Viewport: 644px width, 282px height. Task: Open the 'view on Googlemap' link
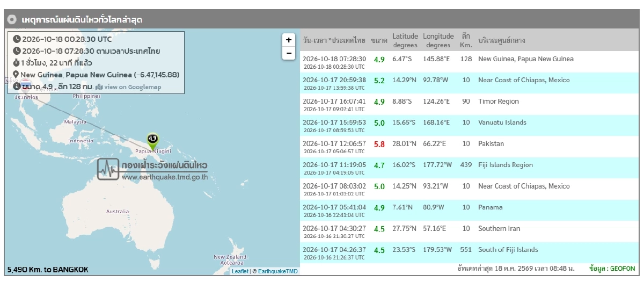pos(132,86)
